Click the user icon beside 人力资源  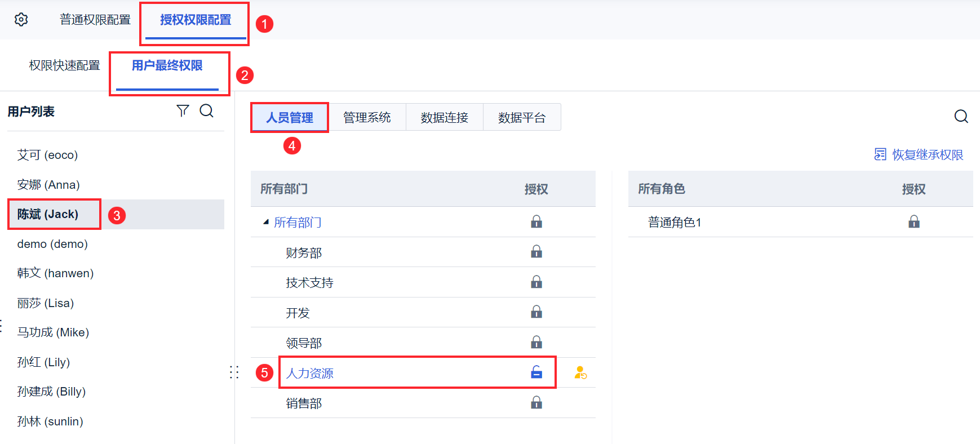click(580, 372)
